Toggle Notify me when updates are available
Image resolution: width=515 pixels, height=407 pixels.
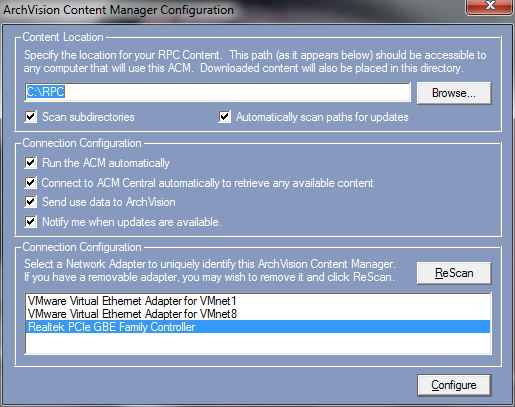point(31,222)
